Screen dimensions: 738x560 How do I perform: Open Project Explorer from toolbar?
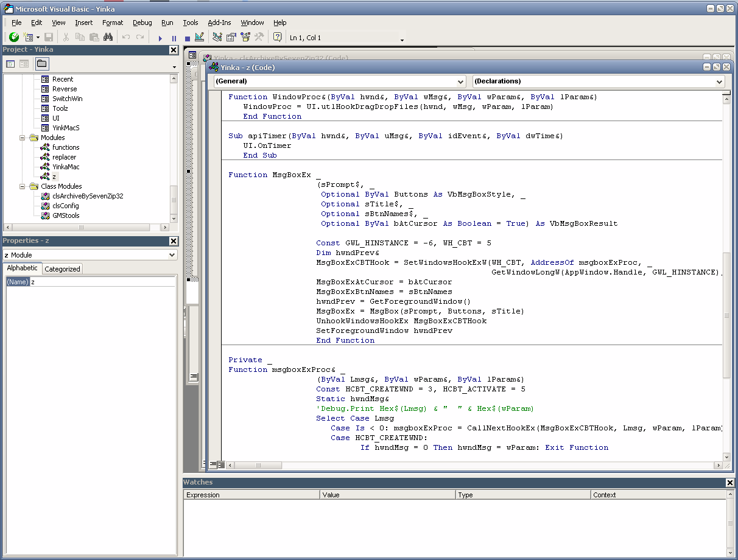point(217,38)
